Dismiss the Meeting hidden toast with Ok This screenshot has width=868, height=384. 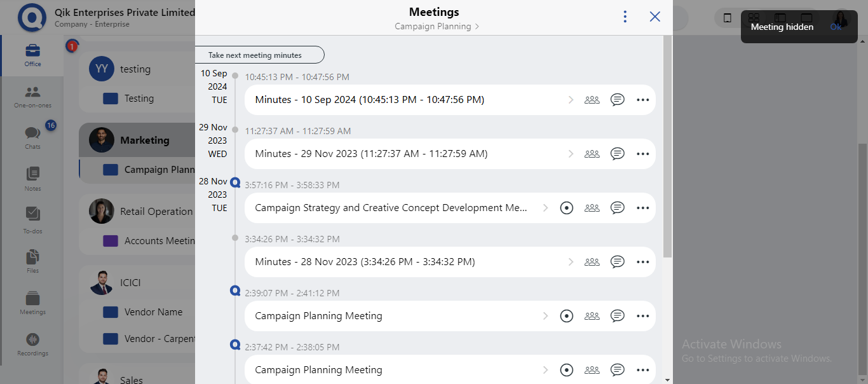pos(836,27)
